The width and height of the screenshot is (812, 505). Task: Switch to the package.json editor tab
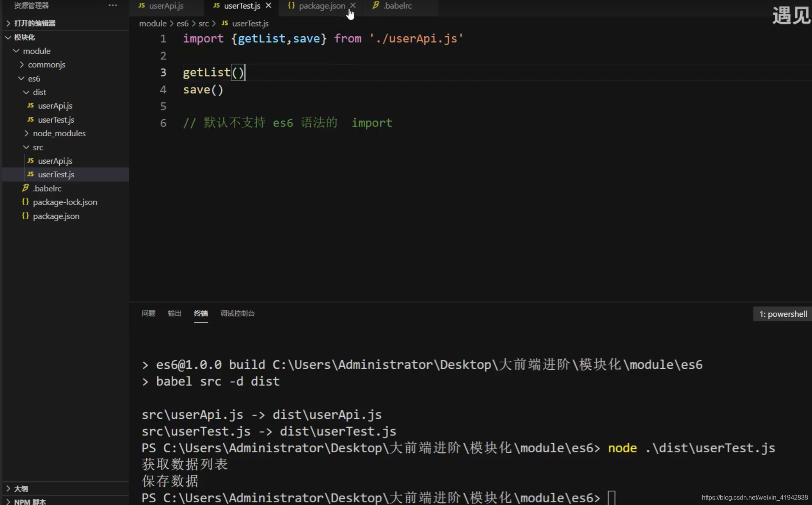(x=322, y=6)
